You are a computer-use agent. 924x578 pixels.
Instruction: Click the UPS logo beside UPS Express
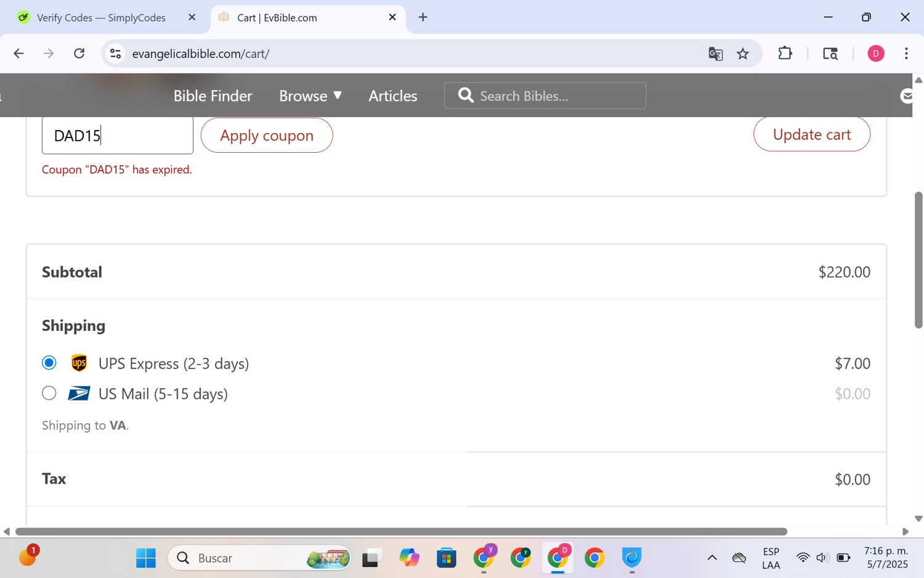pyautogui.click(x=79, y=364)
